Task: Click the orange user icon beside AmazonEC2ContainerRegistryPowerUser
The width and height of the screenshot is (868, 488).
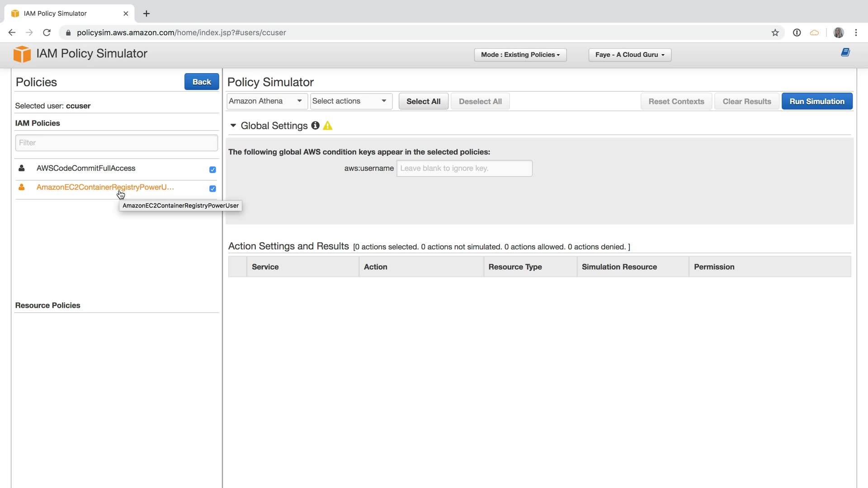Action: [x=21, y=187]
